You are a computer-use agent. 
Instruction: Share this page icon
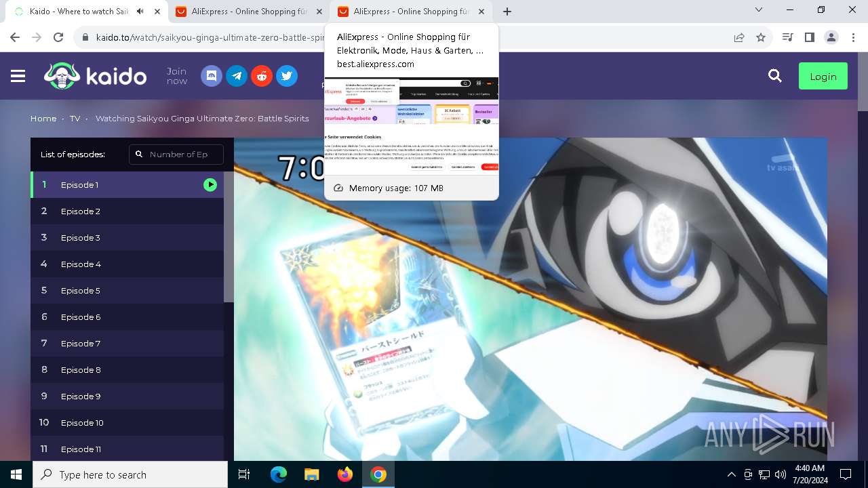[x=739, y=37]
